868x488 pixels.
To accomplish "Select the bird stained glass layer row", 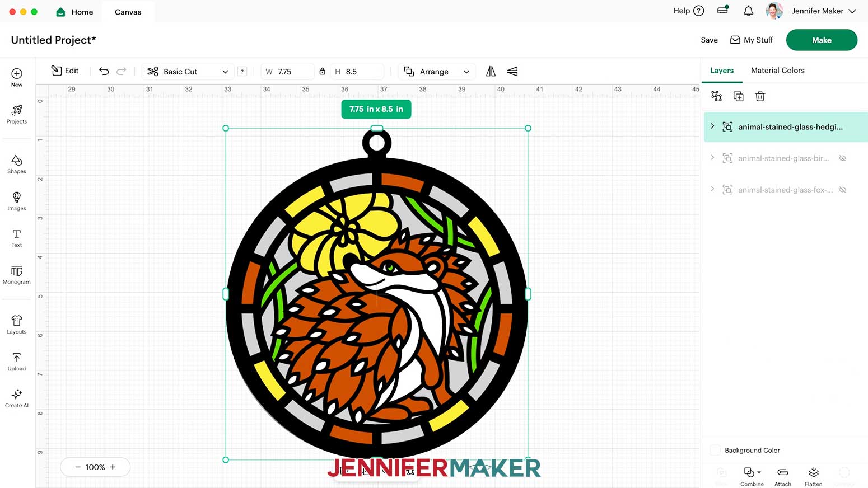I will [x=786, y=158].
